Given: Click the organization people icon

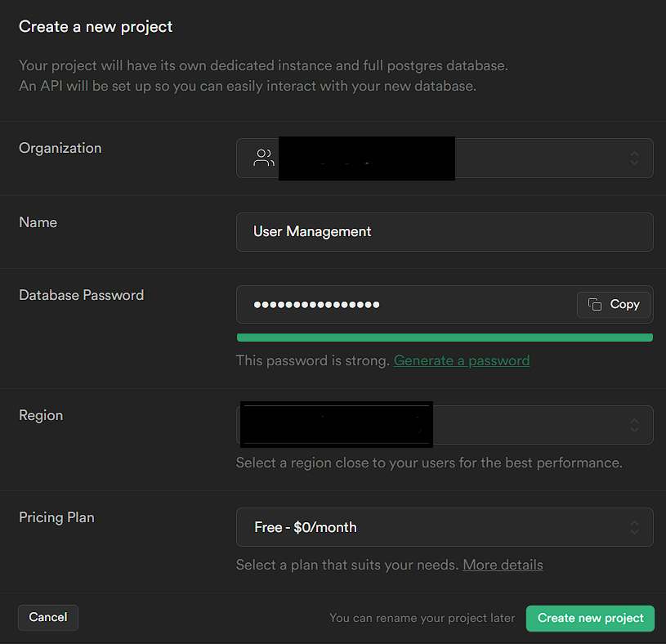Looking at the screenshot, I should (264, 158).
